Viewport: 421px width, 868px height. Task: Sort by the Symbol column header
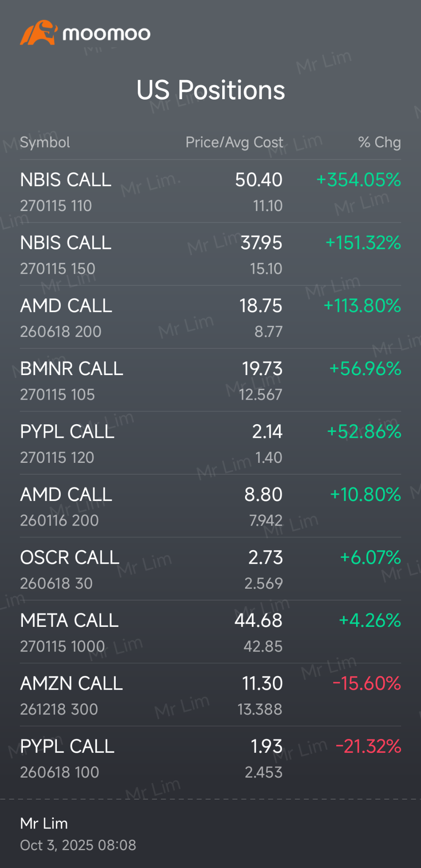click(45, 142)
